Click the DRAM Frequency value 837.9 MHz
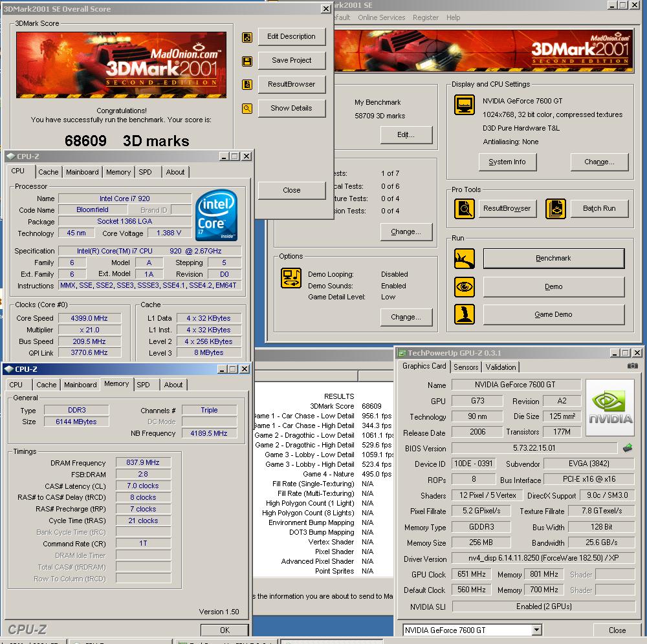The width and height of the screenshot is (647, 644). pyautogui.click(x=143, y=462)
